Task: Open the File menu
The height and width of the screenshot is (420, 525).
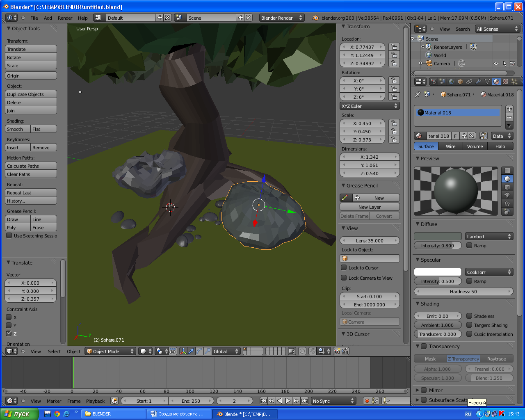Action: [x=34, y=18]
